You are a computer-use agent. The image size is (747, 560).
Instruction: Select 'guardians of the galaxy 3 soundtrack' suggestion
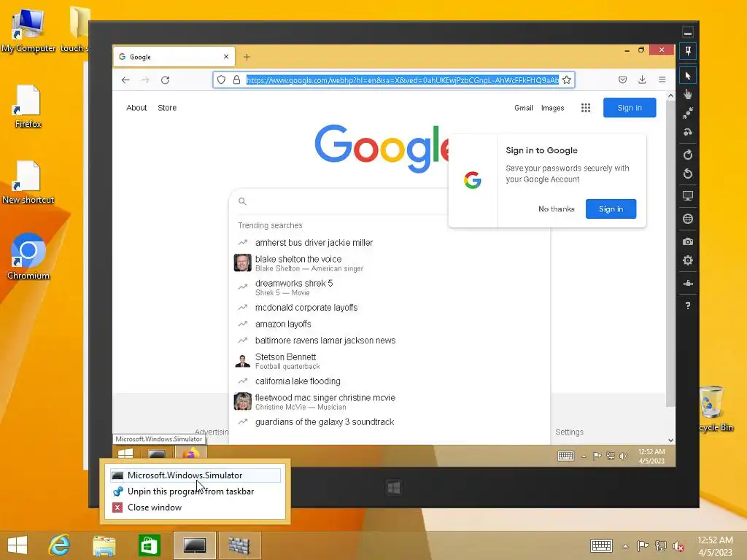pos(390,422)
